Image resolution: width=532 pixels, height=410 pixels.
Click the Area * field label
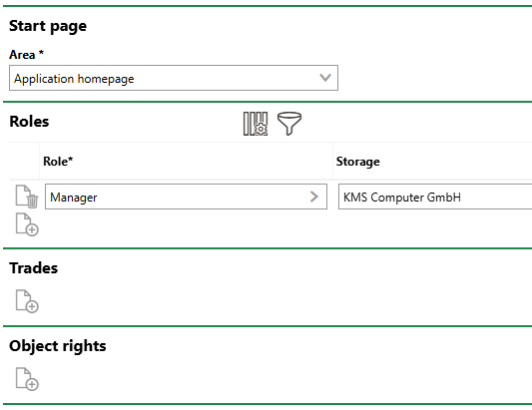27,54
